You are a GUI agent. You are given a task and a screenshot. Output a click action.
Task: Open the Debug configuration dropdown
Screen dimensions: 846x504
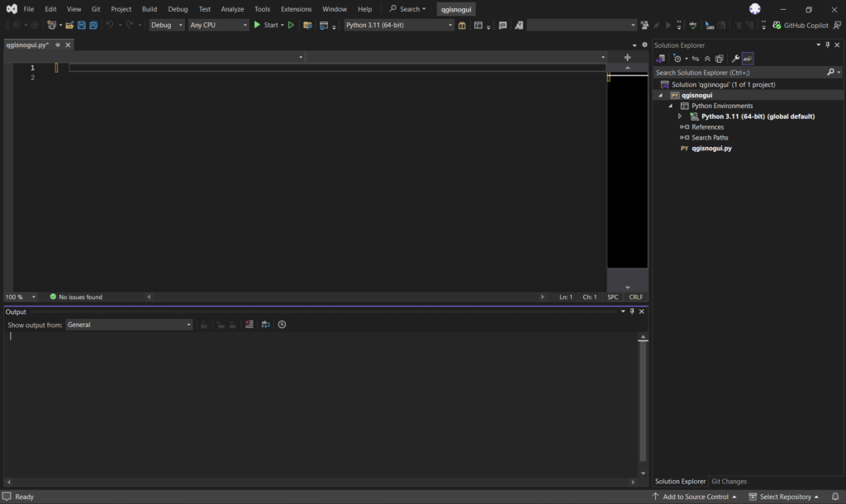pos(167,25)
